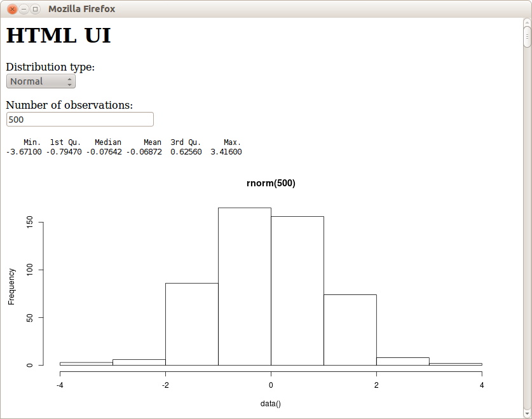
Task: Pick the histogram bar between 1 and 2
Action: [x=350, y=329]
